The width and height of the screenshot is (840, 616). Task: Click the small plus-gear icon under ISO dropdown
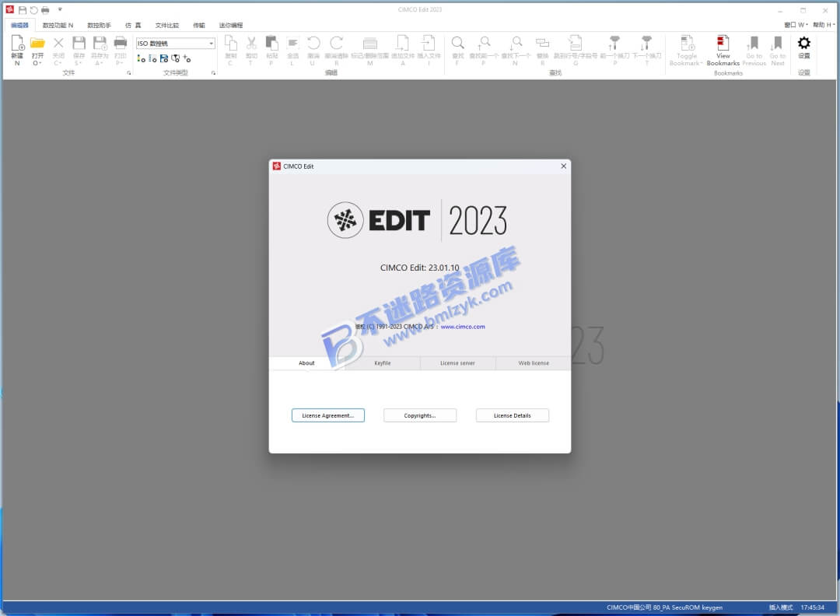[187, 58]
